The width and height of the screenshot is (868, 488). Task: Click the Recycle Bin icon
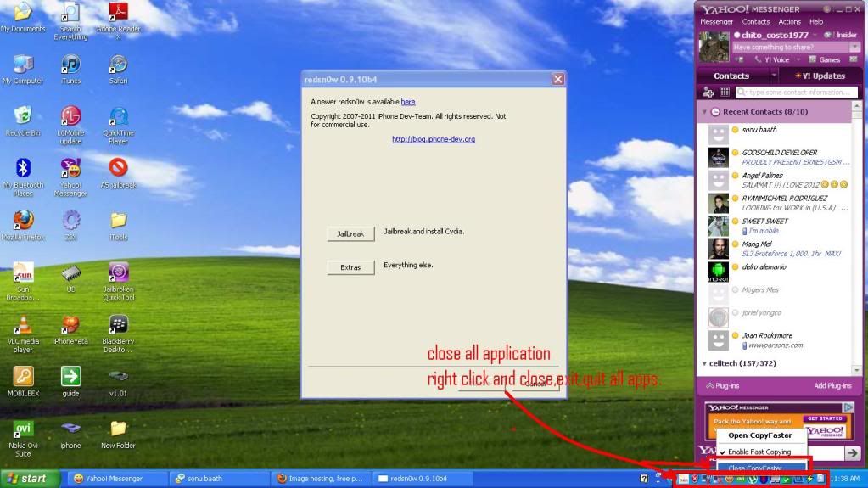click(x=23, y=121)
